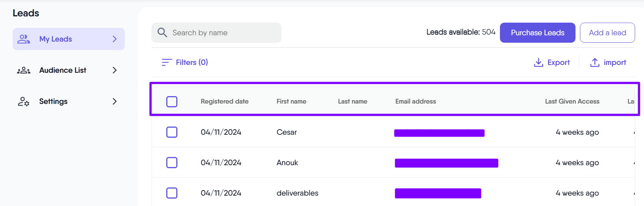Expand the My Leads chevron
This screenshot has width=644, height=206.
[114, 39]
